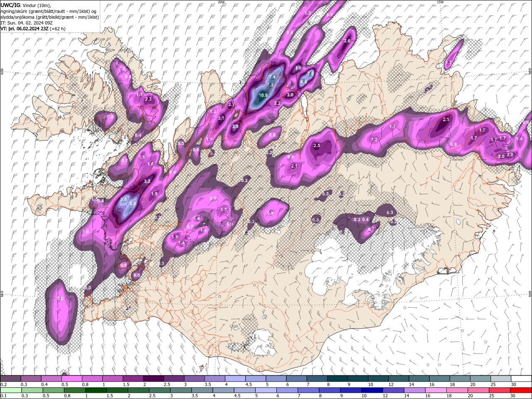Pick the slate blue 6 swatch in upper legend
The height and width of the screenshot is (399, 532).
coord(296,379)
